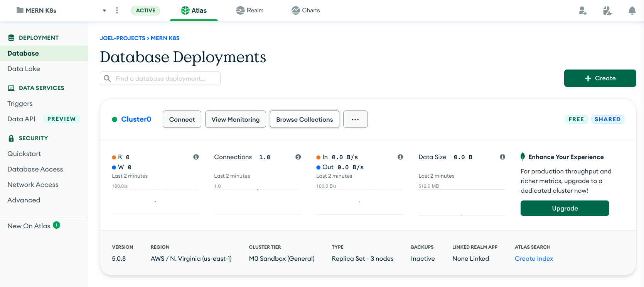Screen dimensions: 644x287
Task: Open the Cluster0 link
Action: 136,119
